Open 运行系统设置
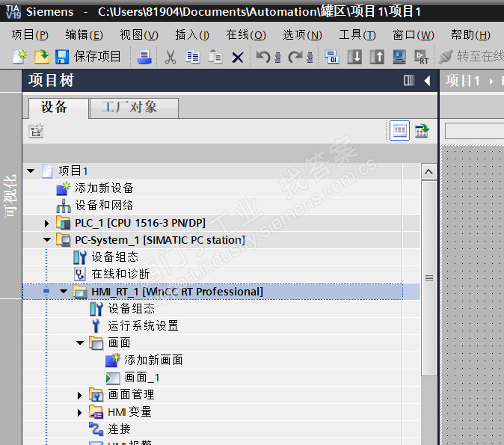The image size is (504, 445). (143, 326)
